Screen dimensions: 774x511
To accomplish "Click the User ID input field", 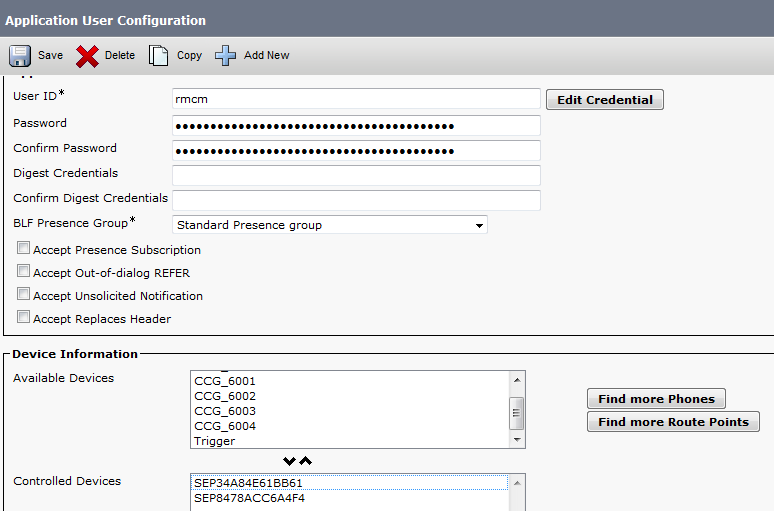I will click(x=356, y=99).
